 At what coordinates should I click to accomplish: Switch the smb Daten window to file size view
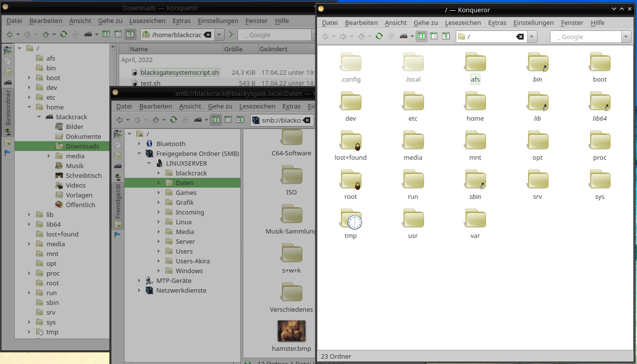tap(240, 119)
